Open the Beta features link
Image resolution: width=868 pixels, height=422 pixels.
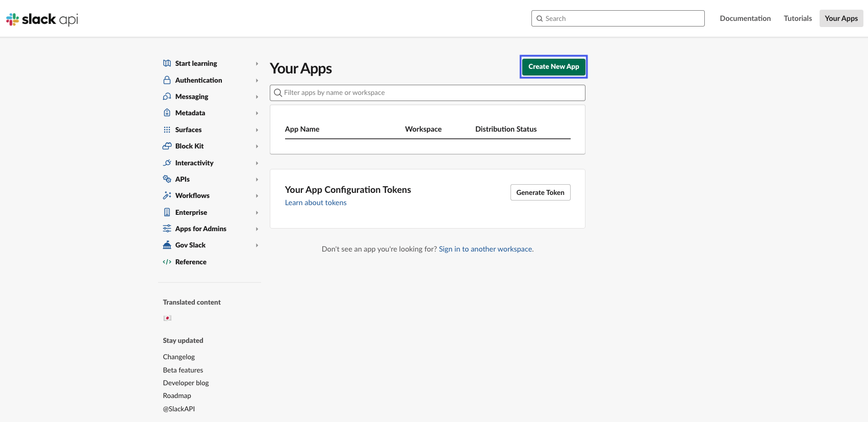183,370
